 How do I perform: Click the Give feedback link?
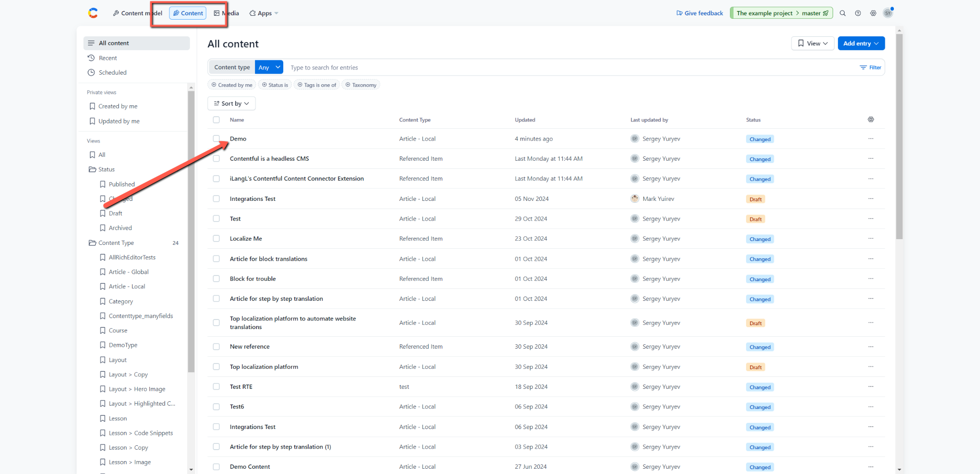point(700,13)
